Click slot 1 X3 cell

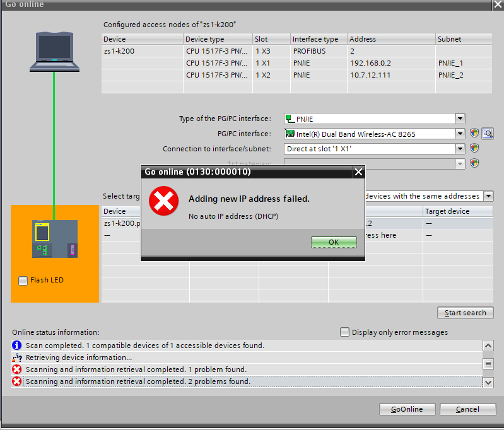[x=272, y=51]
